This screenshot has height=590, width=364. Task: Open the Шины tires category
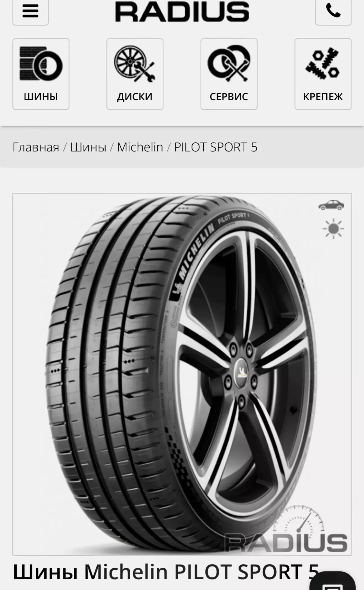coord(41,74)
